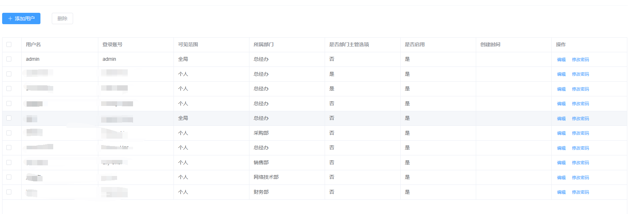Viewport: 644px width, 214px height.
Task: Click 修改密码 in the highlighted row
Action: coord(580,119)
